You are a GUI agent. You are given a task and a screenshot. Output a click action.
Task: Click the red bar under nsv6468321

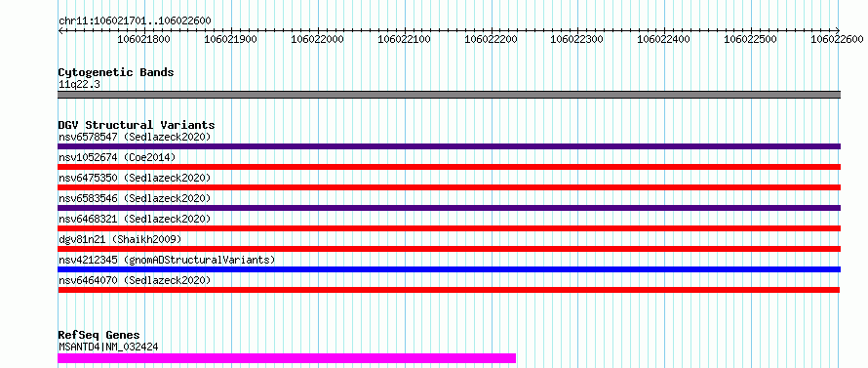point(449,228)
